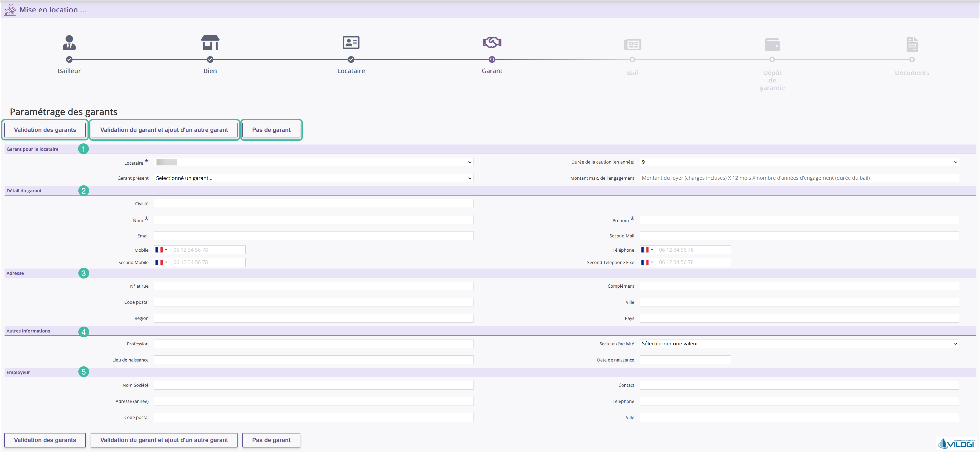Click the Adresse (année) input field
Viewport: 980px width, 452px height.
point(314,401)
